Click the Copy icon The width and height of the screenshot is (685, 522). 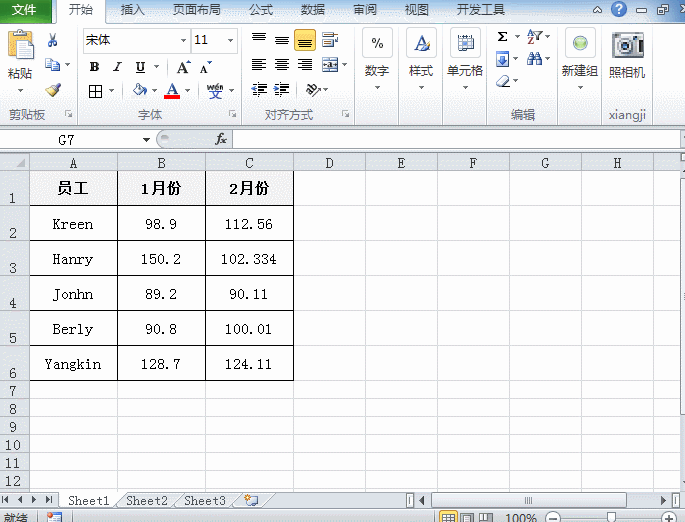(52, 65)
